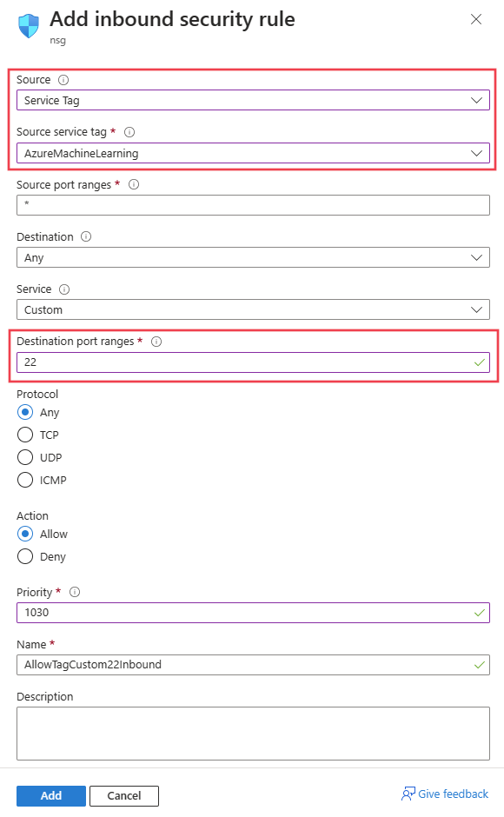Image resolution: width=504 pixels, height=817 pixels.
Task: Click the Give feedback person icon
Action: pyautogui.click(x=408, y=794)
